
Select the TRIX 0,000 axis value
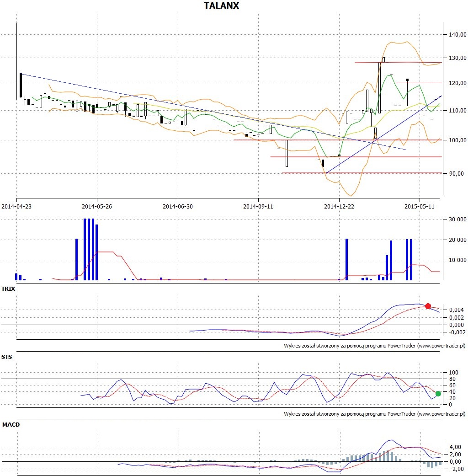pos(457,325)
